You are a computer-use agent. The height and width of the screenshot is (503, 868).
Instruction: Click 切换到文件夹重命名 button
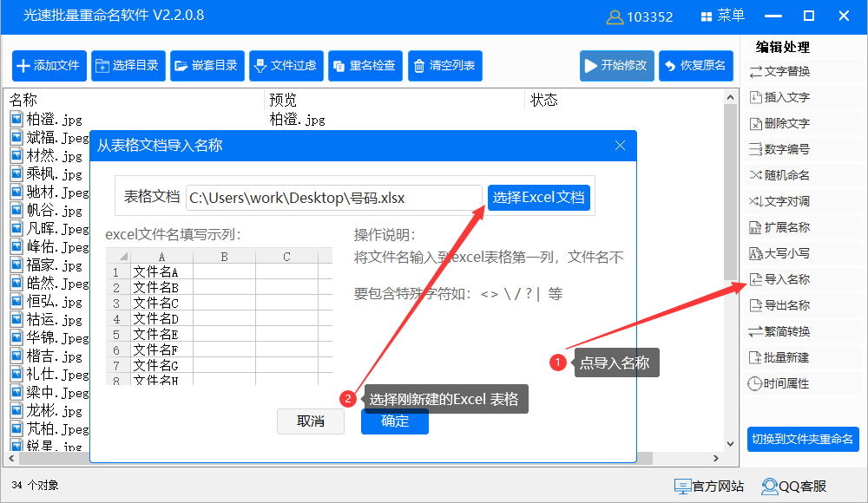(803, 440)
